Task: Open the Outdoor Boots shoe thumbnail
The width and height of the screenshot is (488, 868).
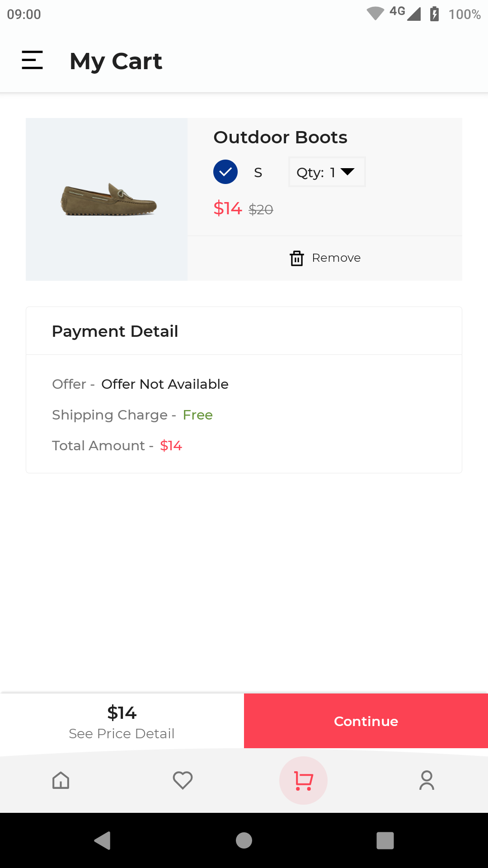Action: [107, 199]
